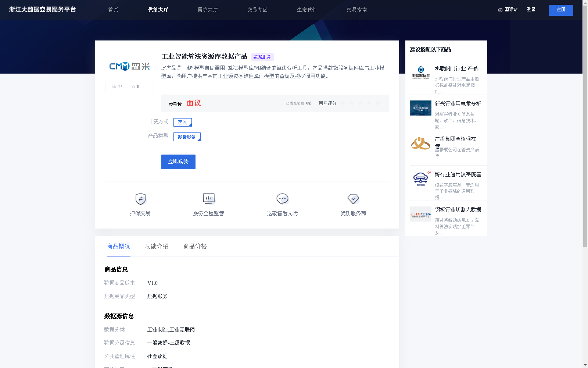Open the 跨行业通用数字底座 product logo
This screenshot has width=588, height=368.
[421, 178]
